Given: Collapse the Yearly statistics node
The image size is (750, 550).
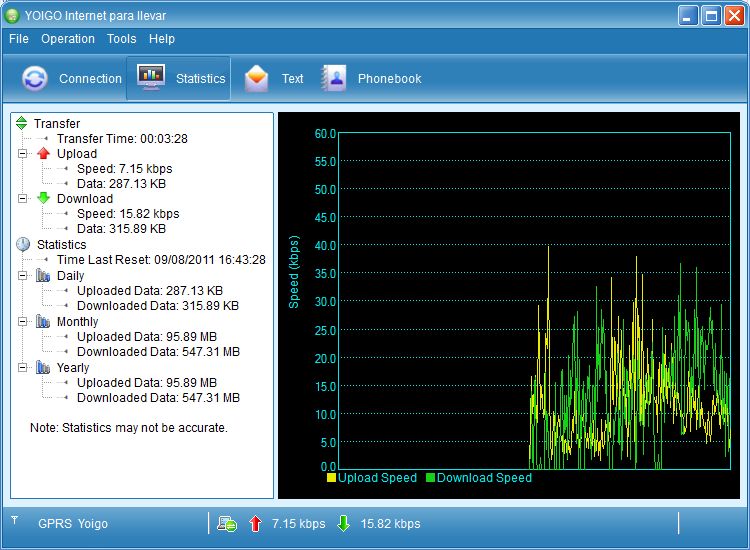Looking at the screenshot, I should [x=22, y=367].
